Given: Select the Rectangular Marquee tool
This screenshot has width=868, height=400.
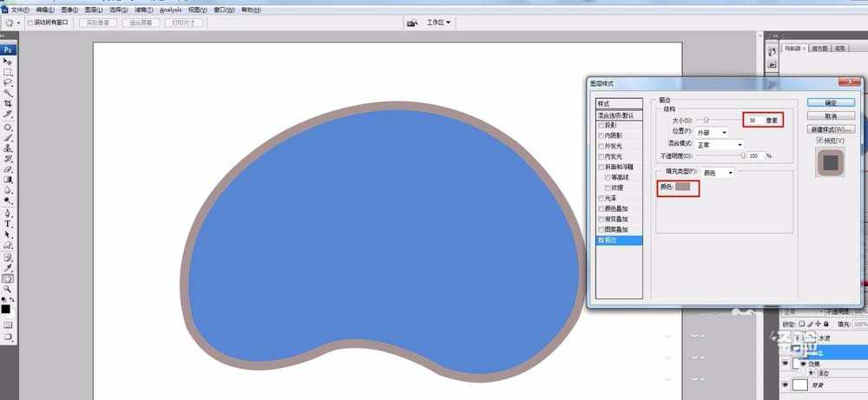Looking at the screenshot, I should point(8,72).
